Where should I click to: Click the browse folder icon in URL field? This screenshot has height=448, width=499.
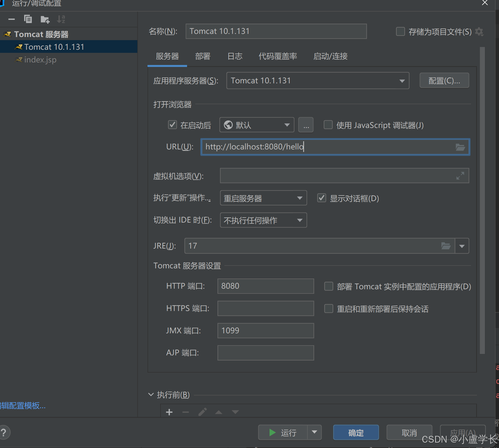[460, 147]
